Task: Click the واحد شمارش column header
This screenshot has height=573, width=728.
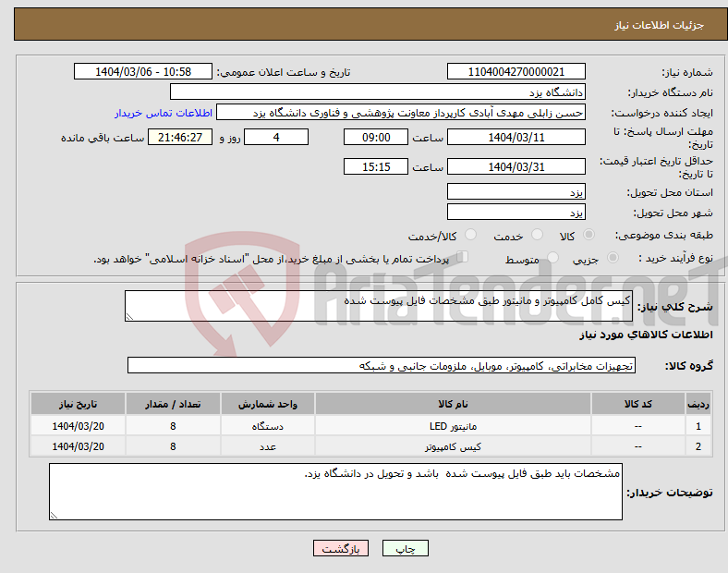Action: click(x=267, y=404)
